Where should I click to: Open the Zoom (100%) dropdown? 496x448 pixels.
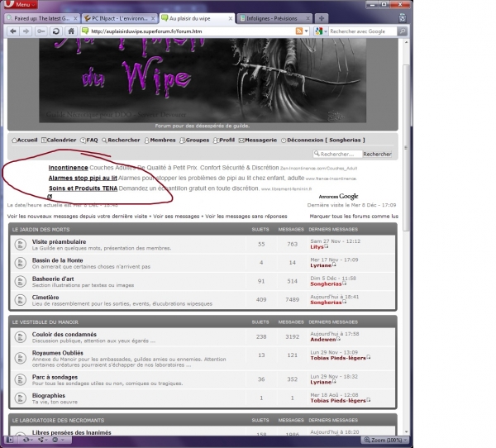tap(385, 440)
